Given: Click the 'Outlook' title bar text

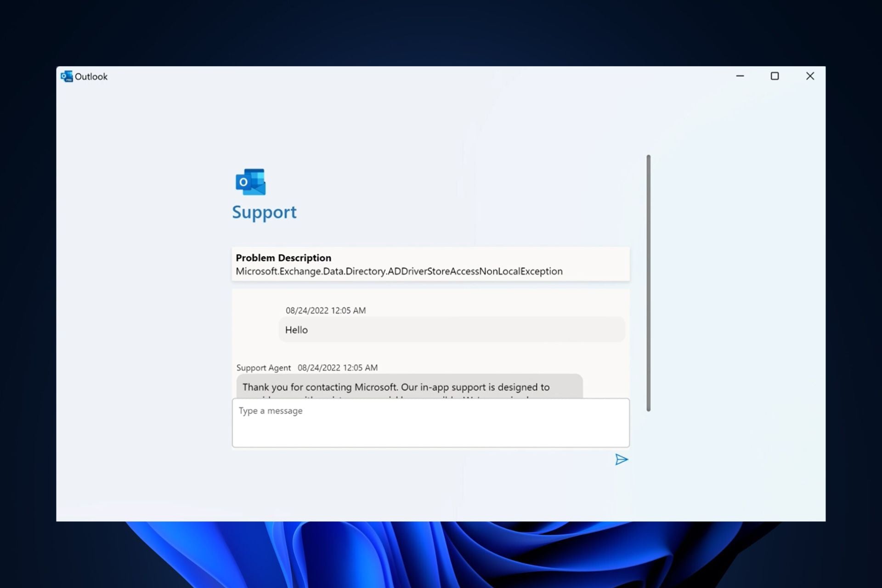Looking at the screenshot, I should 91,77.
